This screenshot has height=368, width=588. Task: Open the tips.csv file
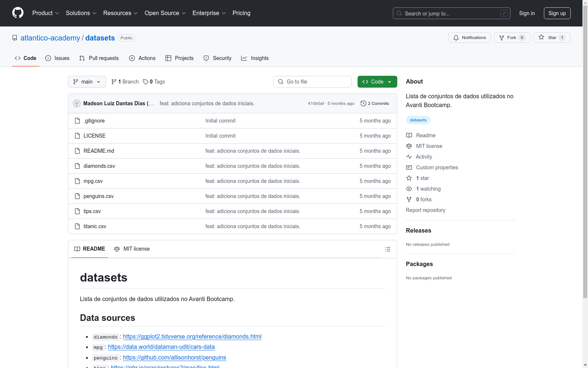coord(92,211)
